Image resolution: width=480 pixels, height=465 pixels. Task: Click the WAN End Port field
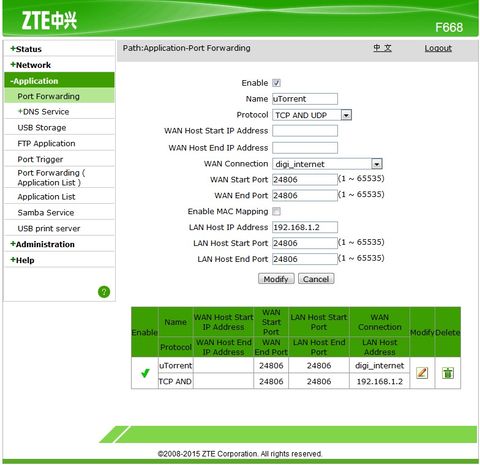coord(305,195)
